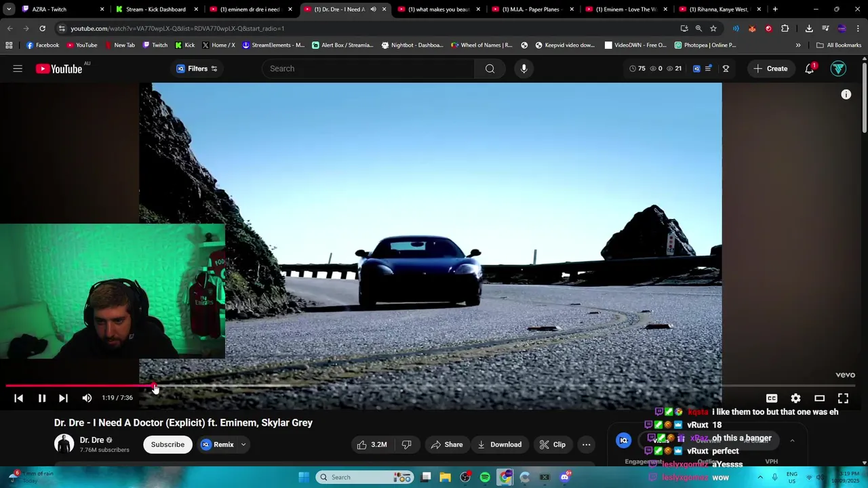Open All Bookmarks folder
This screenshot has width=868, height=488.
click(839, 45)
